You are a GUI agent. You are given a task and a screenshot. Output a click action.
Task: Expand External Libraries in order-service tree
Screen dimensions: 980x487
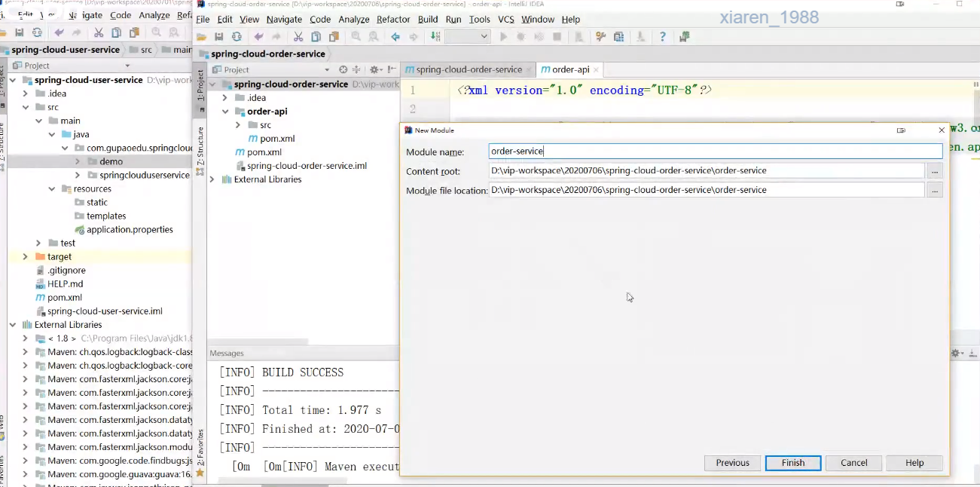212,179
